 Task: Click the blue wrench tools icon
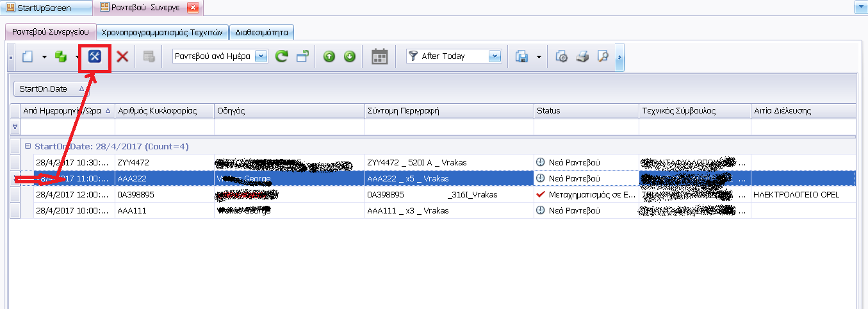tap(95, 56)
